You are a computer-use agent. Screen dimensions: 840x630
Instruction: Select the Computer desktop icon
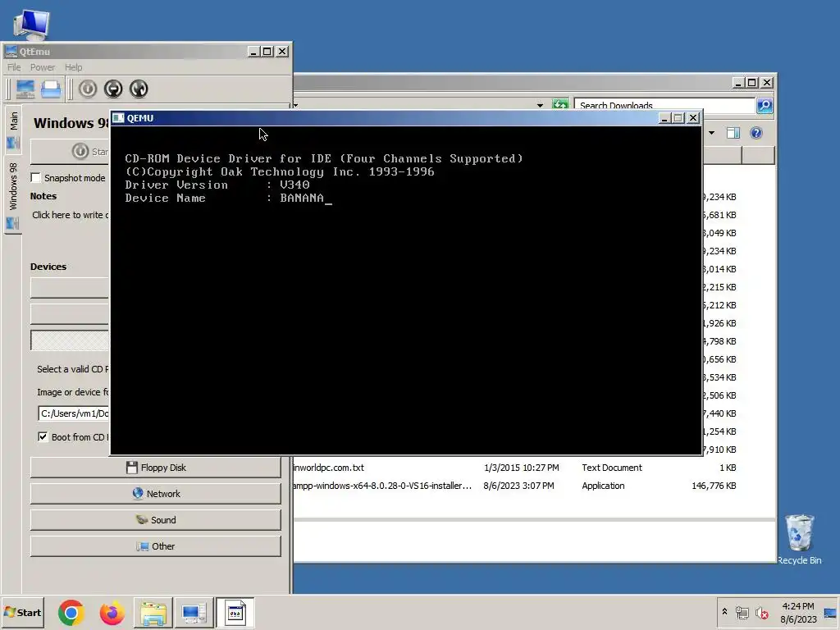click(x=31, y=24)
